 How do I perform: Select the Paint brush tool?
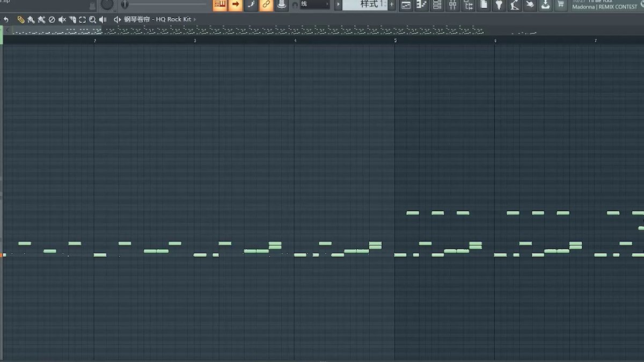tap(31, 19)
